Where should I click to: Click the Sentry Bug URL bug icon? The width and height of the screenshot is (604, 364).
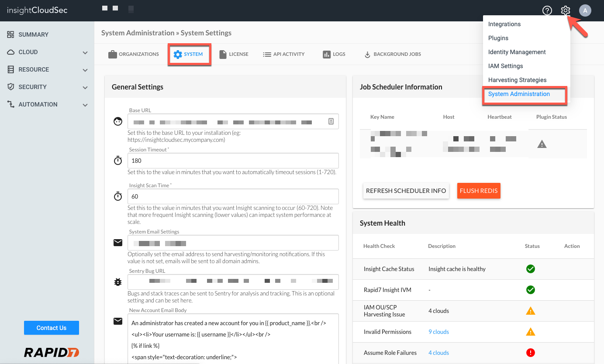click(x=118, y=282)
